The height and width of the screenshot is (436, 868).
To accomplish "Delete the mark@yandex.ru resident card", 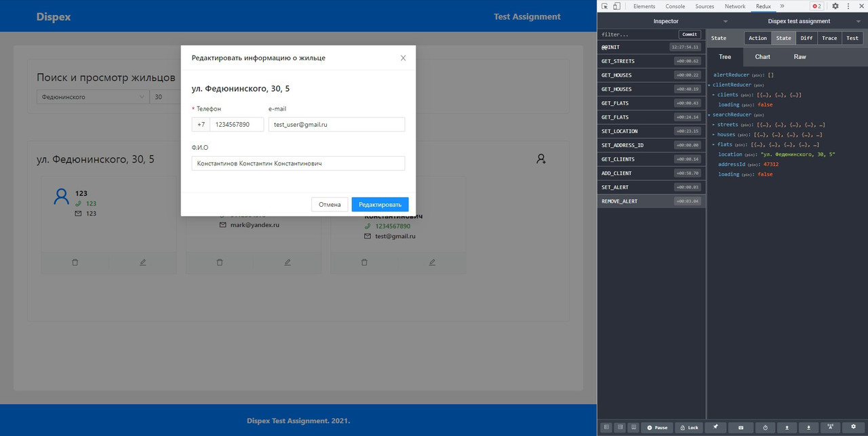I will 220,262.
